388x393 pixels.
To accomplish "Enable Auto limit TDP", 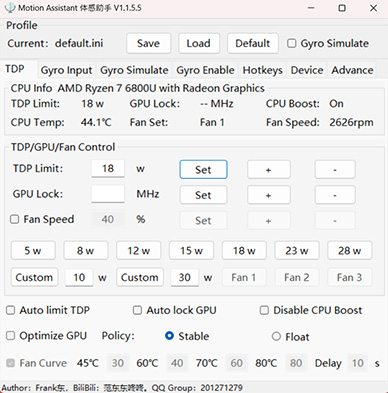I will (x=11, y=310).
